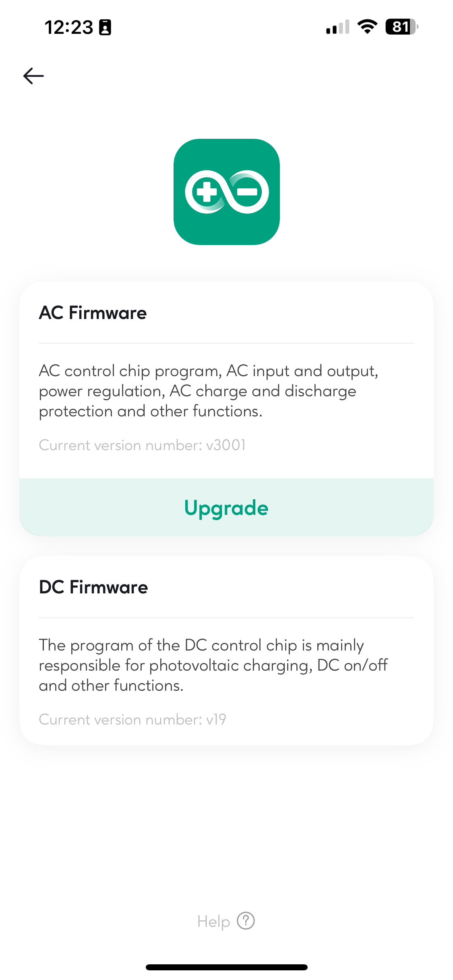
Task: Tap the 12:23 clock in status bar
Action: (69, 27)
